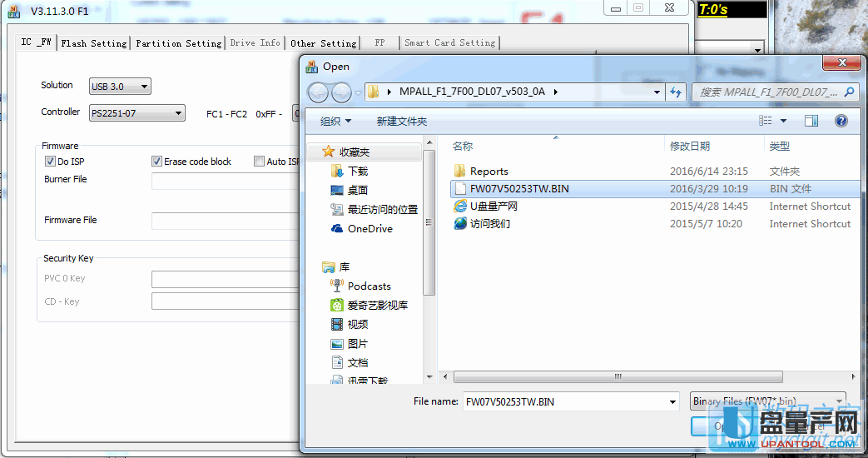The image size is (868, 458).
Task: Click the search magnifier icon
Action: [x=850, y=92]
